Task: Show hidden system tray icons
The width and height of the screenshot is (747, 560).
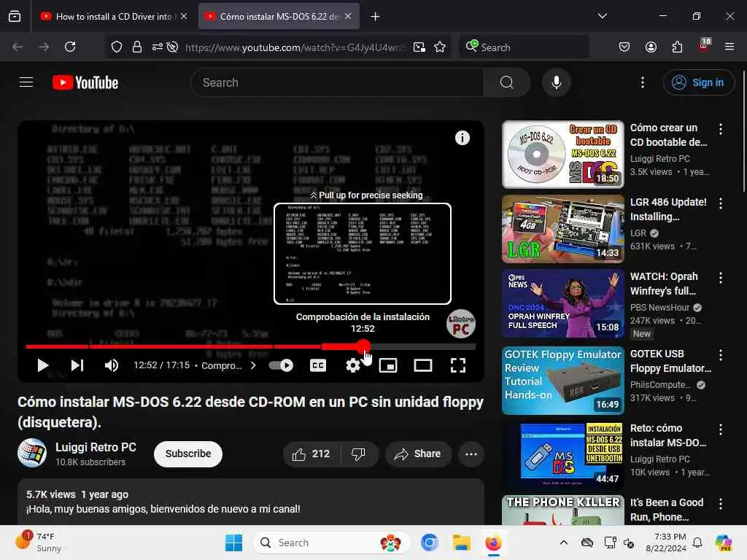Action: (x=564, y=542)
